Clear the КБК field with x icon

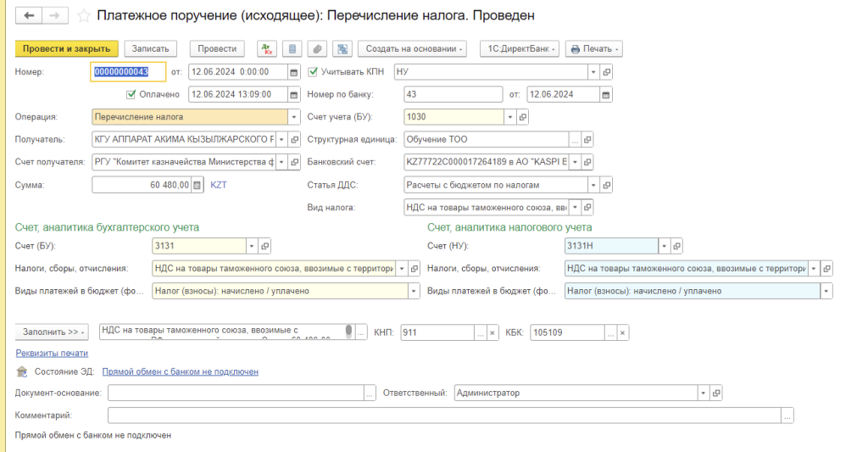click(623, 332)
